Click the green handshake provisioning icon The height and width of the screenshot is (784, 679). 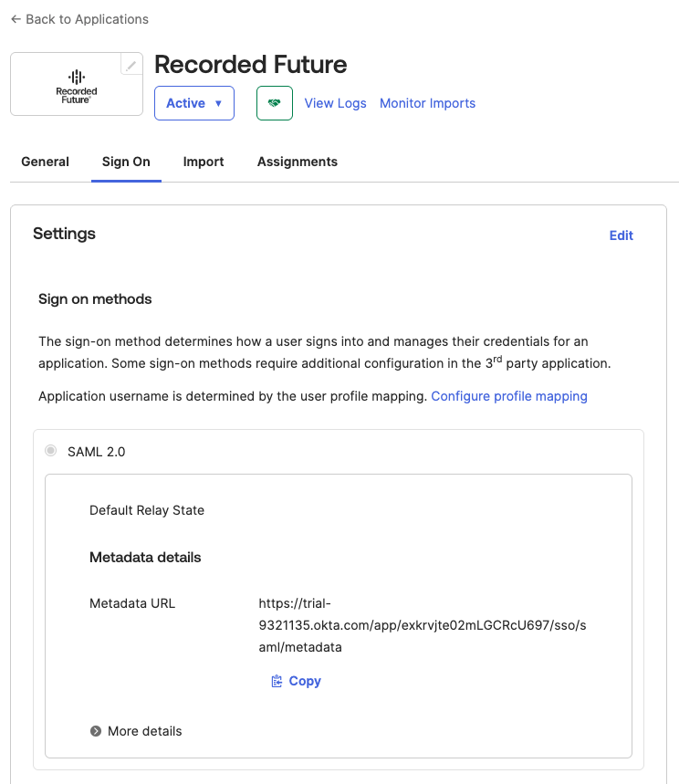pos(274,103)
